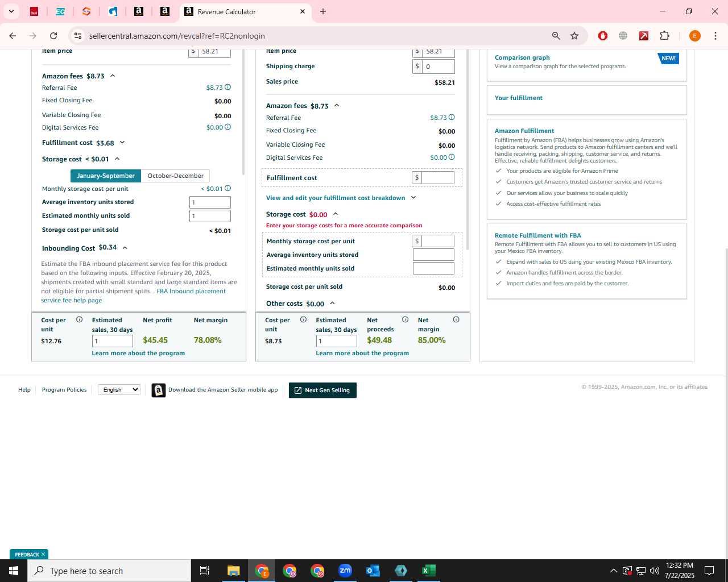The image size is (728, 582).
Task: Click left Average inventory units stored field
Action: [210, 202]
